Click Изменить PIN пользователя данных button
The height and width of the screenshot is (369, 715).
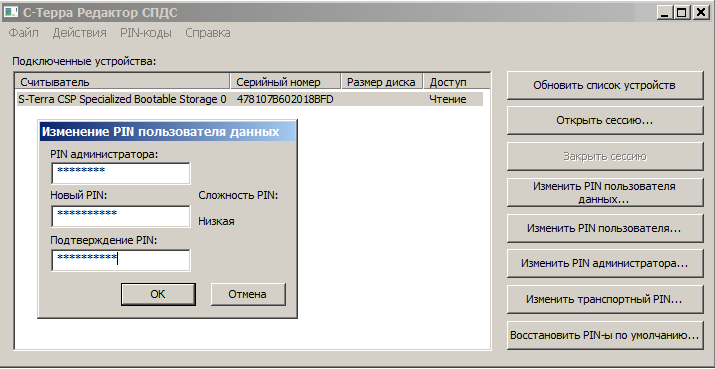click(x=605, y=192)
